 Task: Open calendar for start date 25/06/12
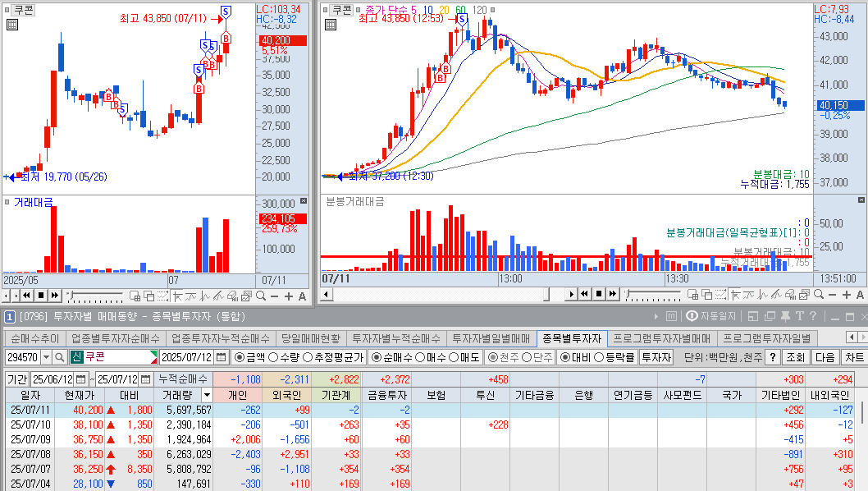[x=81, y=379]
